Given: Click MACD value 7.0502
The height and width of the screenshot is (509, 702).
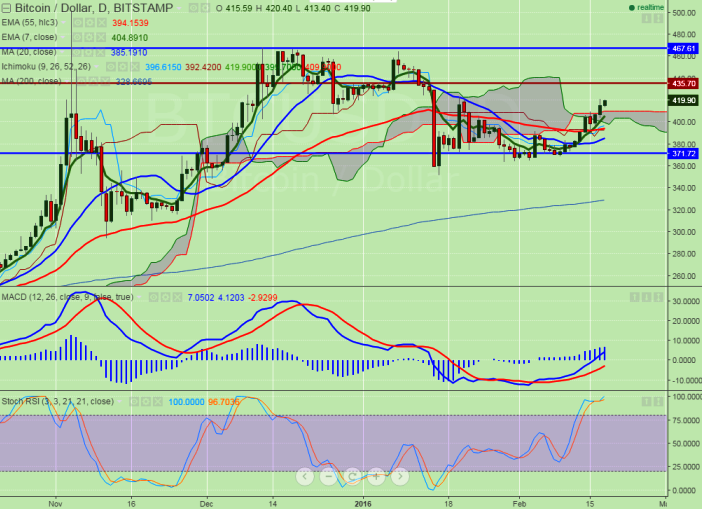Looking at the screenshot, I should click(x=201, y=297).
